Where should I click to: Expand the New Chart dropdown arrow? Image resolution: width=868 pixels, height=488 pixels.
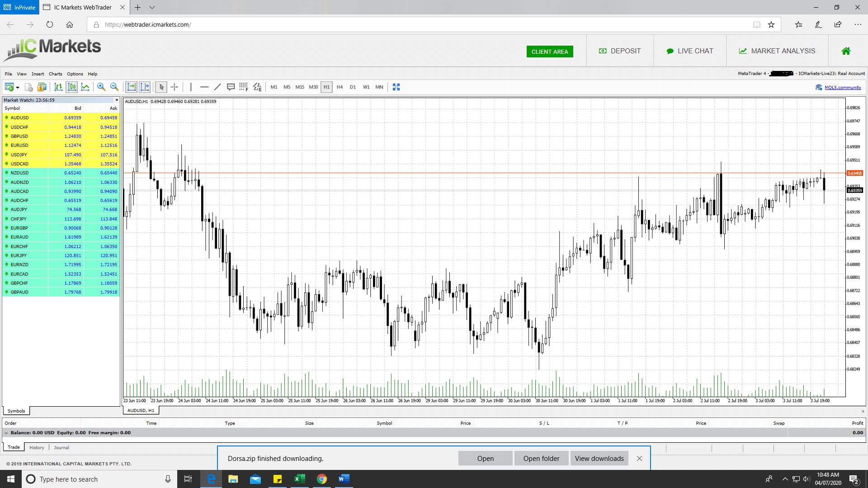18,88
